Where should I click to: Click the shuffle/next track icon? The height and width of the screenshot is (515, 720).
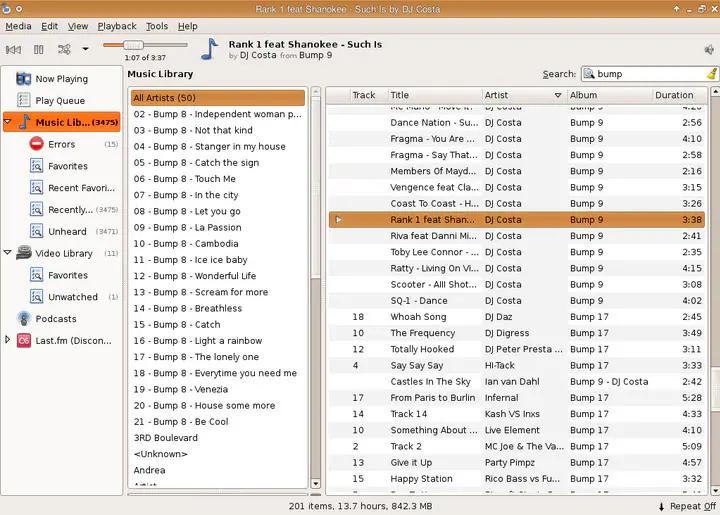[x=64, y=49]
